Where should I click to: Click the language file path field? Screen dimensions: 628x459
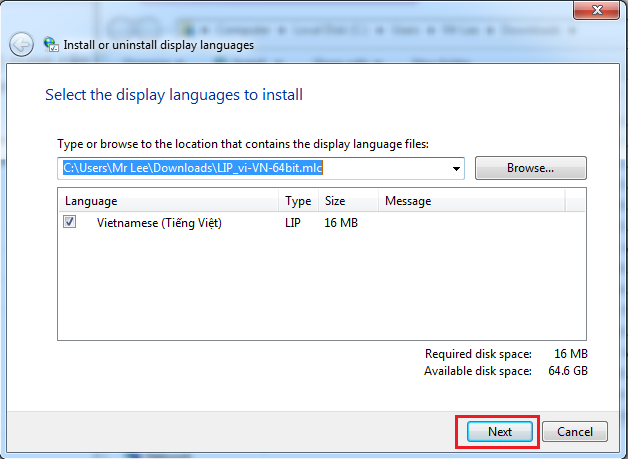[250, 169]
